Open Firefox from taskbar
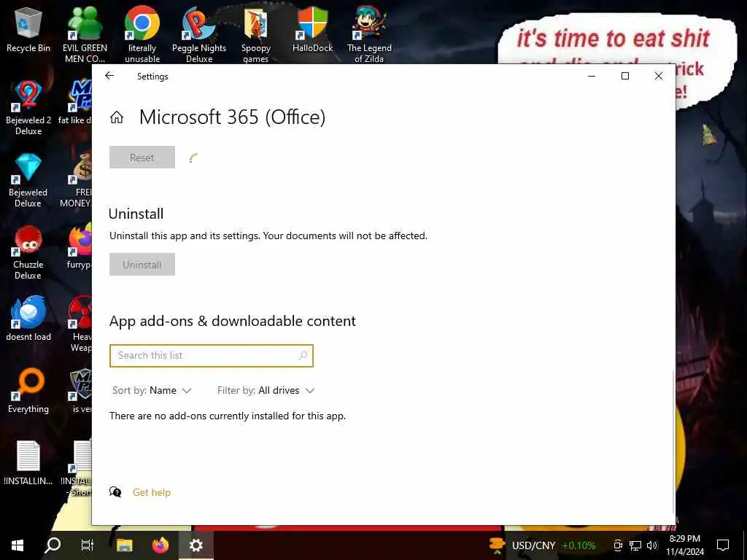Viewport: 747px width, 560px height. 160,545
